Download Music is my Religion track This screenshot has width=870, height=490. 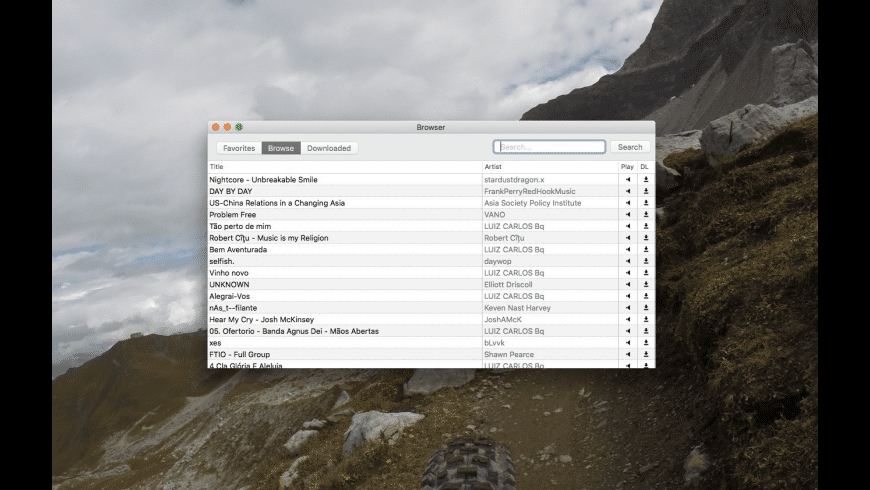[646, 238]
